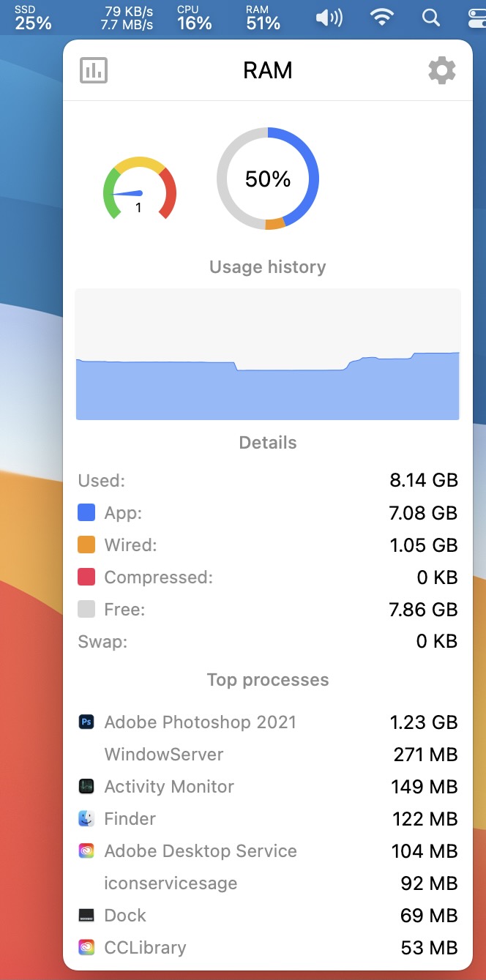Open the Wi-Fi menu bar icon

381,18
